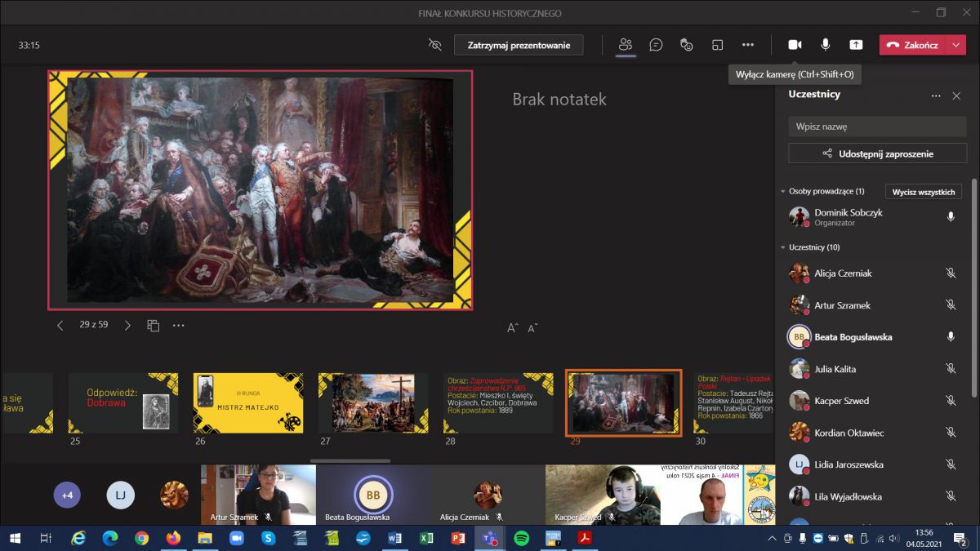Open the reactions icon

point(687,45)
